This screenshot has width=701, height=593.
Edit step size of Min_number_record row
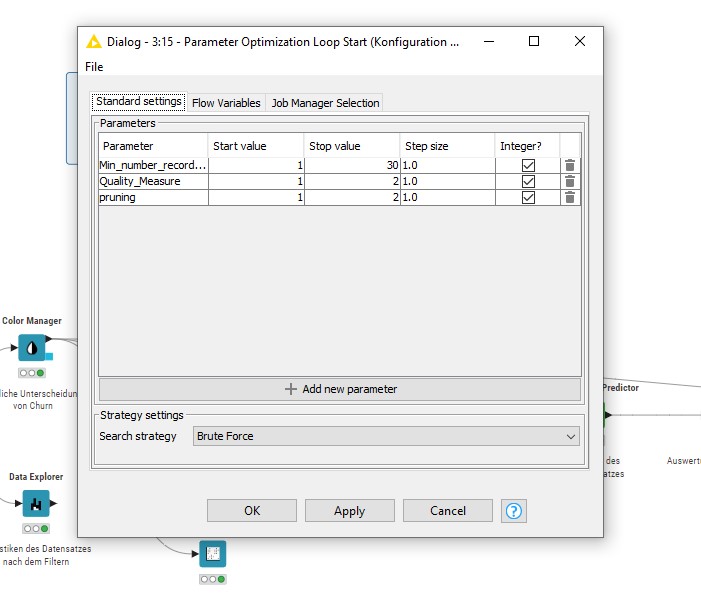(x=448, y=165)
